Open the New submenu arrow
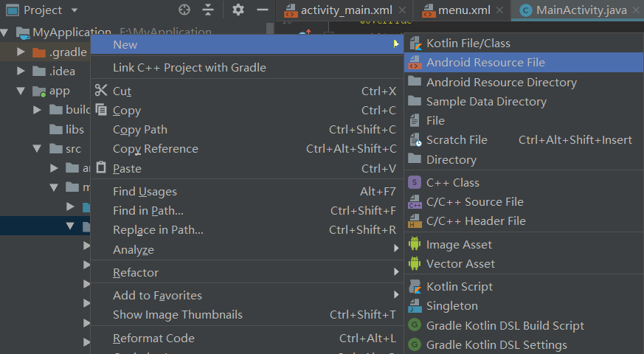 pos(396,44)
